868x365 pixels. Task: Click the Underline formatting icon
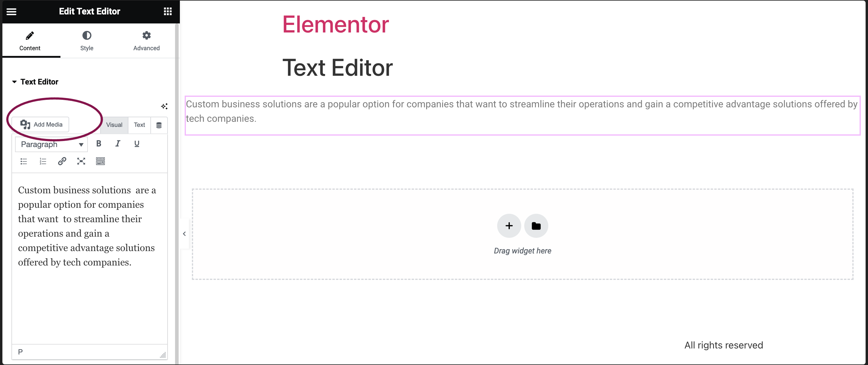click(137, 144)
